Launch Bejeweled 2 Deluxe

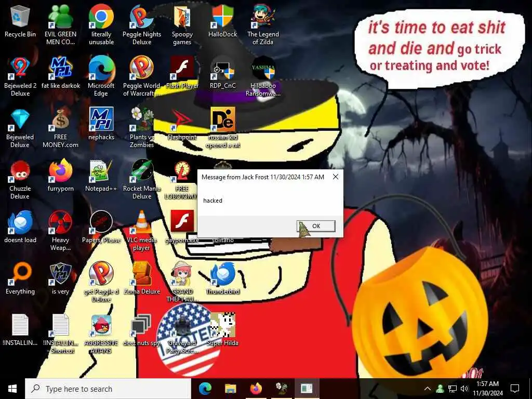point(20,77)
